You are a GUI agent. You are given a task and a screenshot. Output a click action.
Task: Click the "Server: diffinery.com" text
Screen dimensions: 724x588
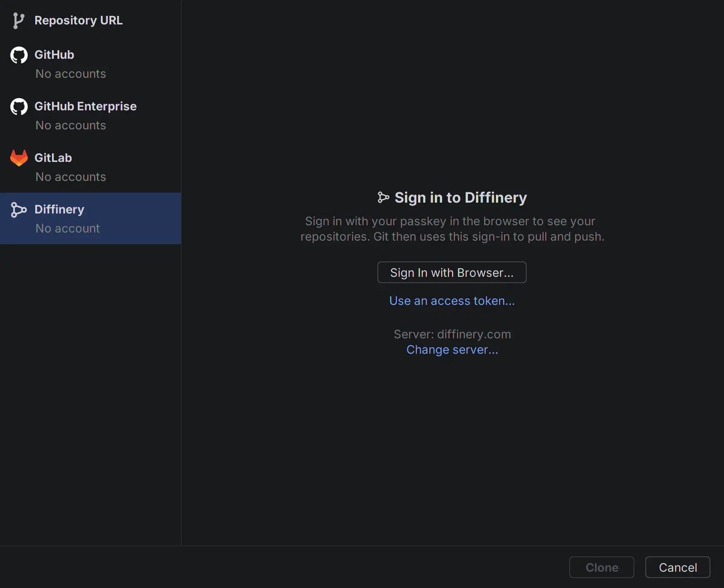tap(452, 334)
